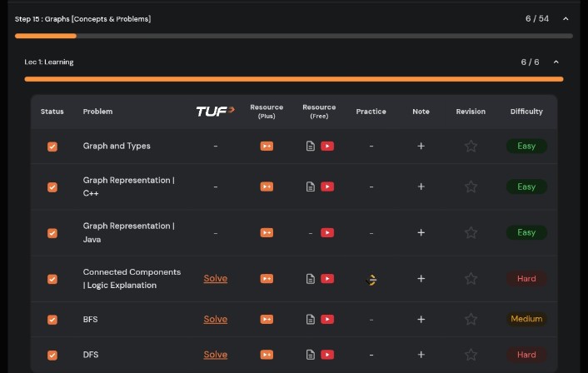Open article for Graph Representation C++
Image resolution: width=588 pixels, height=373 pixels.
point(310,186)
